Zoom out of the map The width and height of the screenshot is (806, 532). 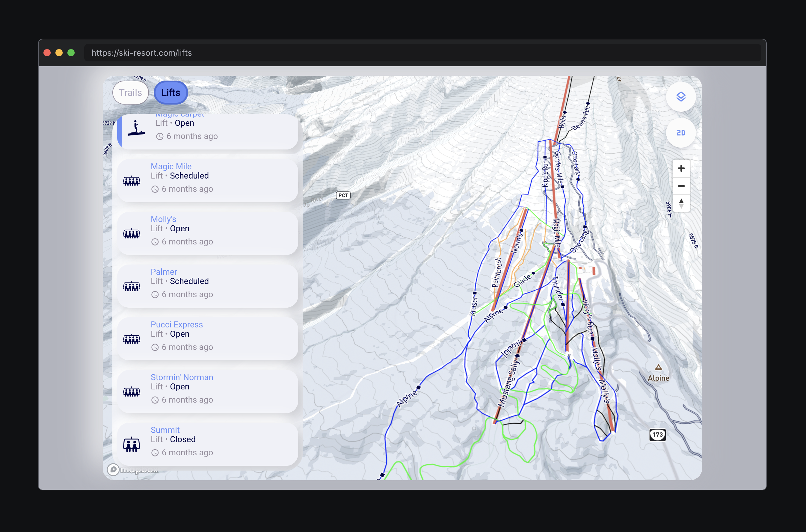coord(681,186)
